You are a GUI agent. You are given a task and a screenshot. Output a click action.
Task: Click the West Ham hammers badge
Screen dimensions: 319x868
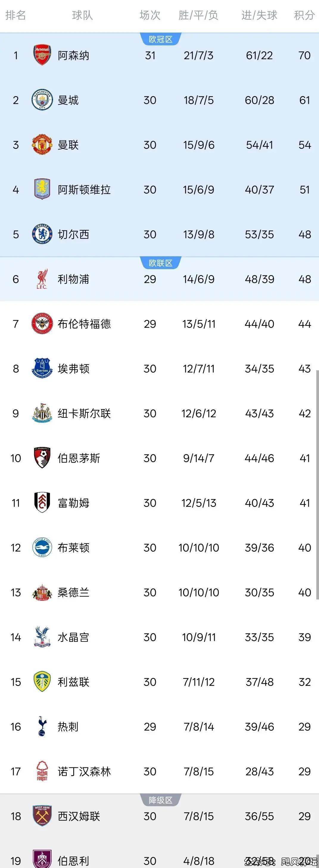pyautogui.click(x=42, y=816)
